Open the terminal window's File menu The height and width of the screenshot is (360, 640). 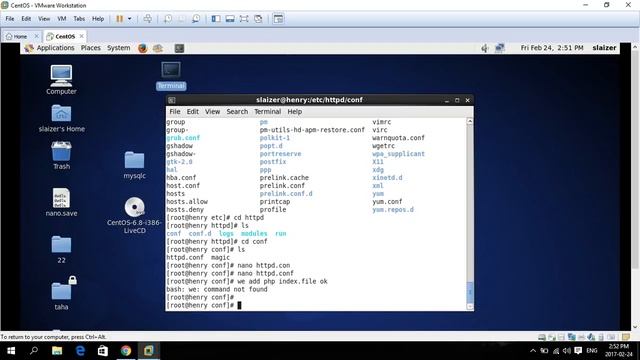tap(175, 111)
